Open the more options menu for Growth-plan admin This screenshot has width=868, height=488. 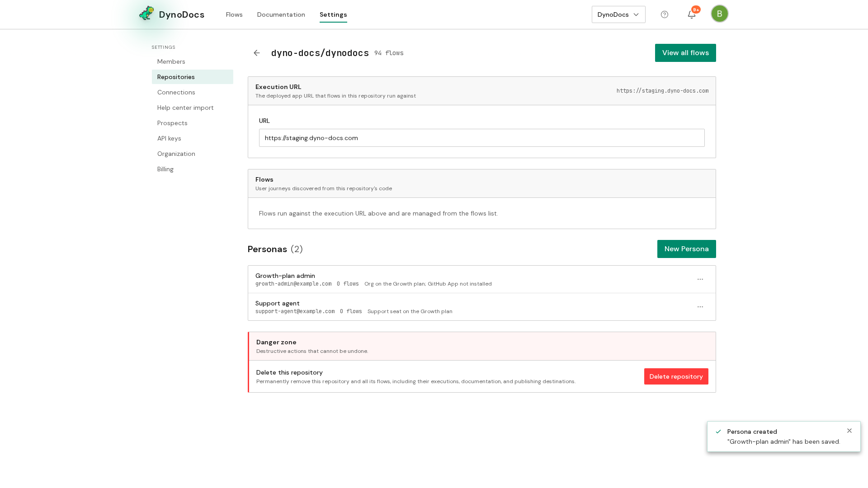point(700,279)
